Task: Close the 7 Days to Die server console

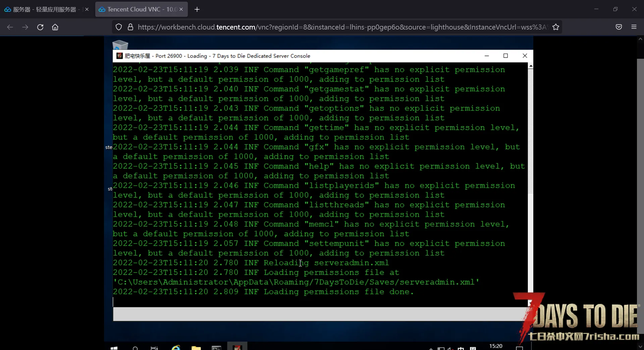Action: [x=525, y=56]
